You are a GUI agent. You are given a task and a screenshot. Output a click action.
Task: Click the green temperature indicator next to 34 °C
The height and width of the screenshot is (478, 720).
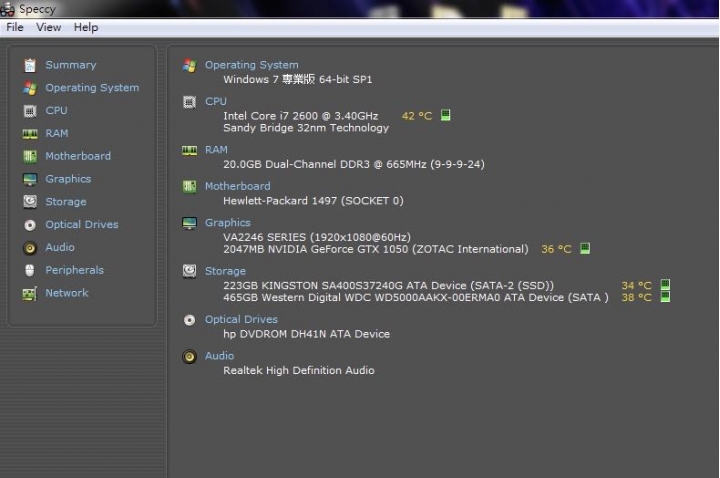point(665,284)
